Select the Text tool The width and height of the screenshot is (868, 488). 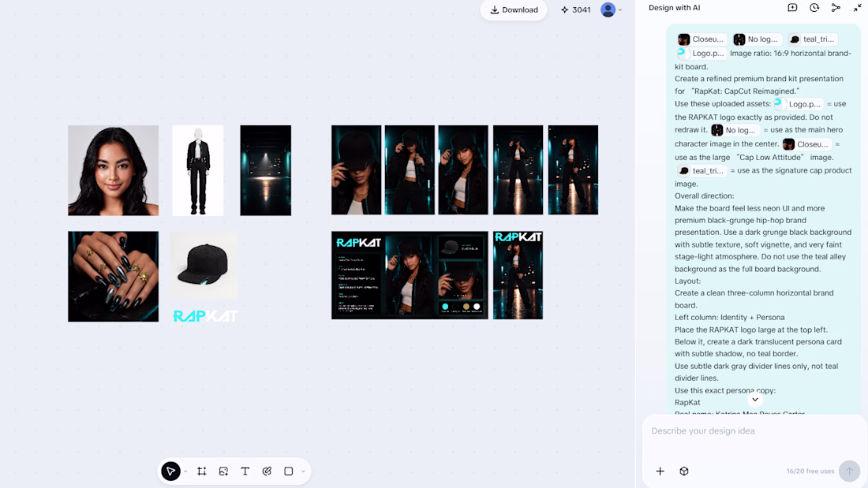click(x=245, y=471)
